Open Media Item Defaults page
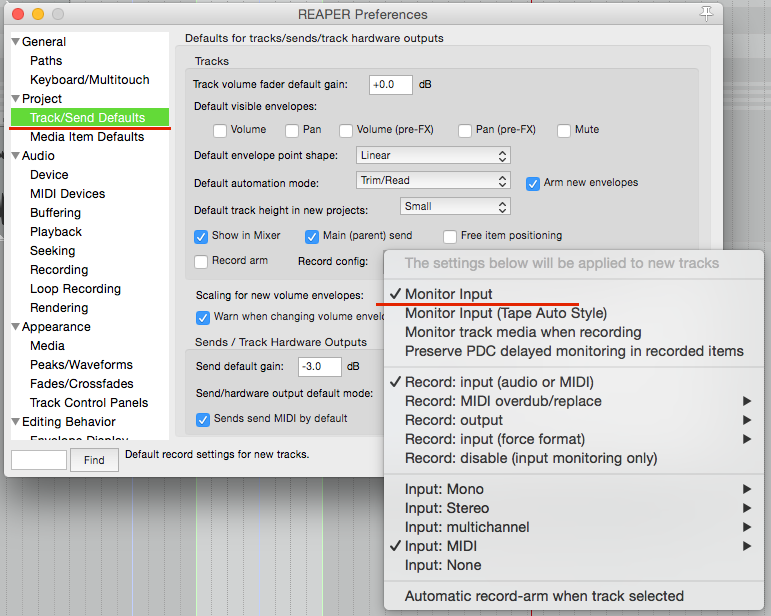The height and width of the screenshot is (616, 771). 87,137
